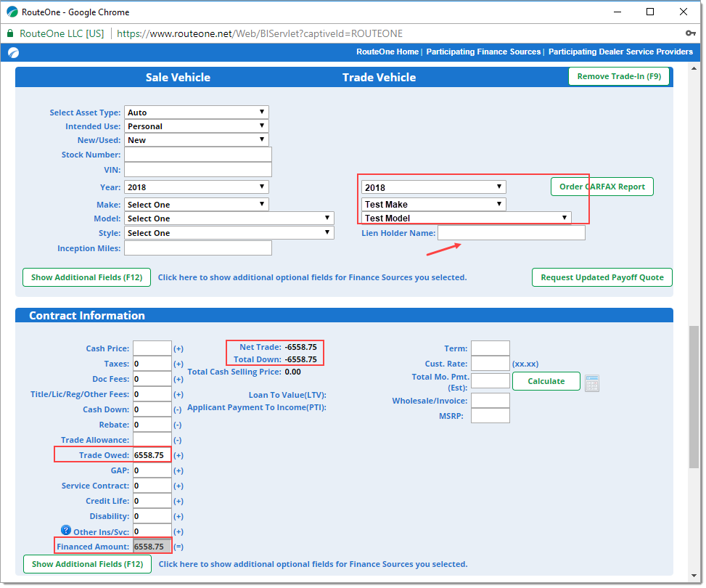The image size is (706, 588).
Task: Click the Sale Vehicle heading
Action: click(178, 78)
